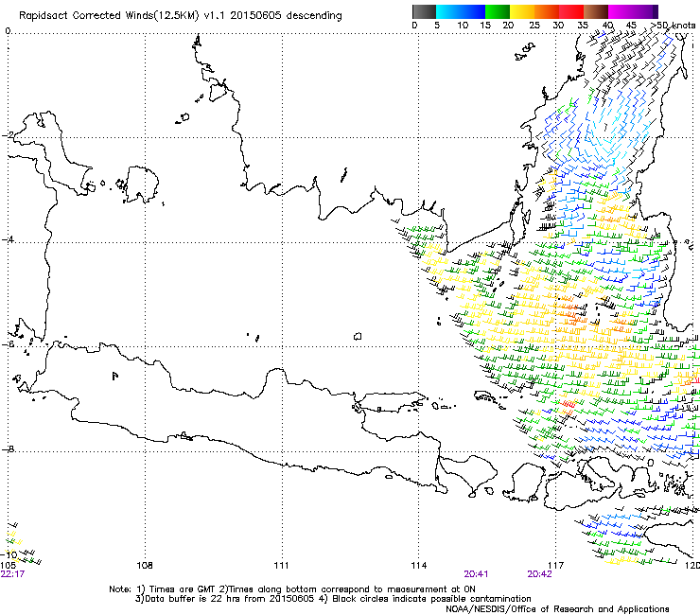Click the 117 longitude axis label

[x=556, y=566]
